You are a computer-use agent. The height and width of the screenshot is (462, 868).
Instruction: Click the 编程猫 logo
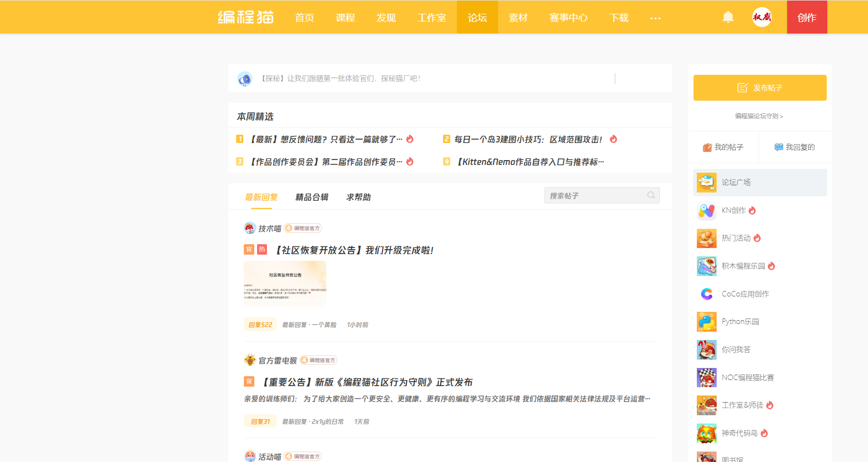[x=245, y=17]
